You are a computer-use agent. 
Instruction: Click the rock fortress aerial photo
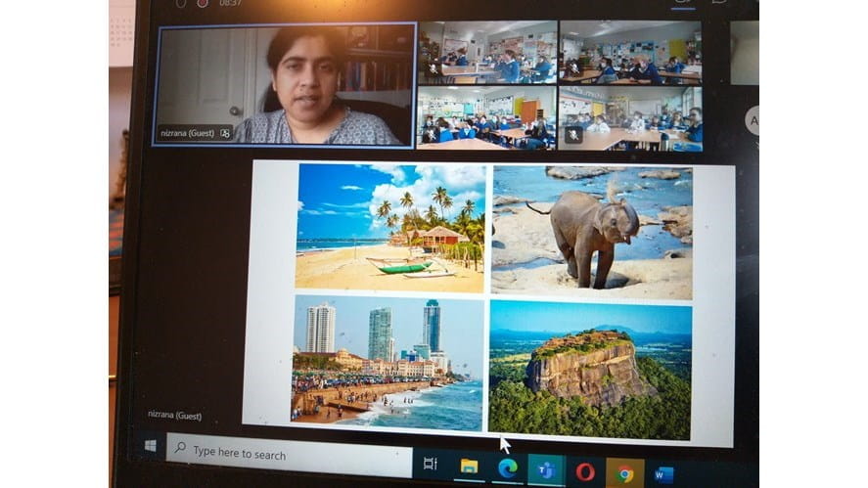[x=590, y=370]
